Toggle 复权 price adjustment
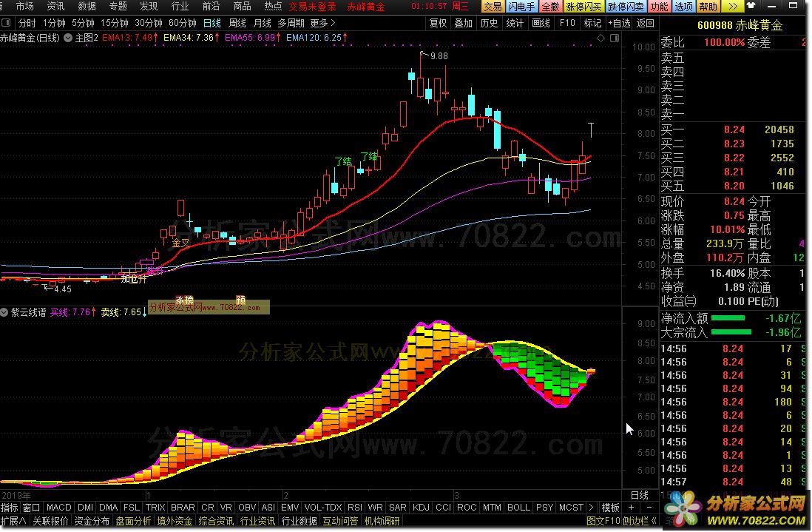 pos(438,23)
